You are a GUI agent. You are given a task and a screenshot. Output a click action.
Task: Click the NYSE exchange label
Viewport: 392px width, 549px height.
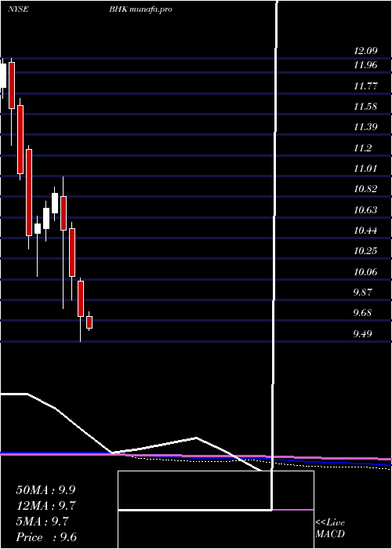[18, 9]
